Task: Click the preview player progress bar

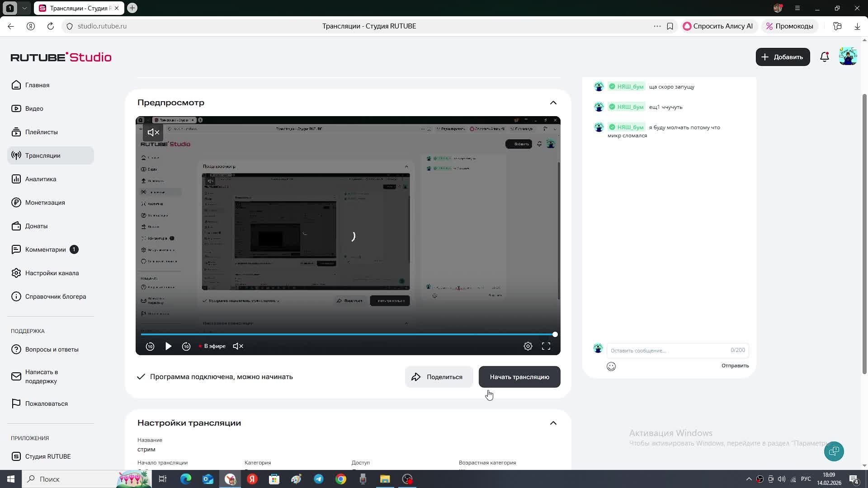Action: coord(347,334)
